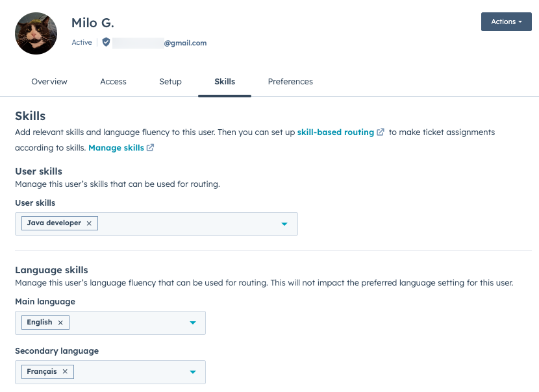The width and height of the screenshot is (539, 392).
Task: Remove the English main language tag
Action: click(60, 323)
